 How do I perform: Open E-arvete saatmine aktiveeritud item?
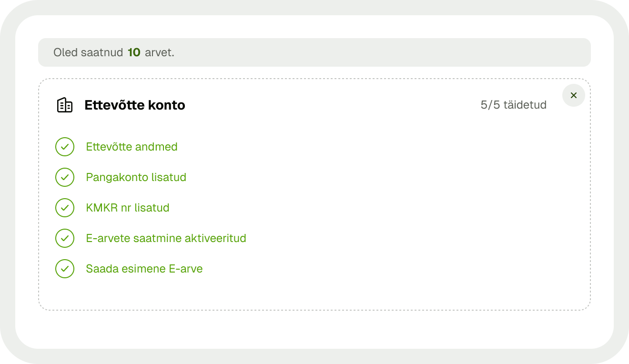166,238
